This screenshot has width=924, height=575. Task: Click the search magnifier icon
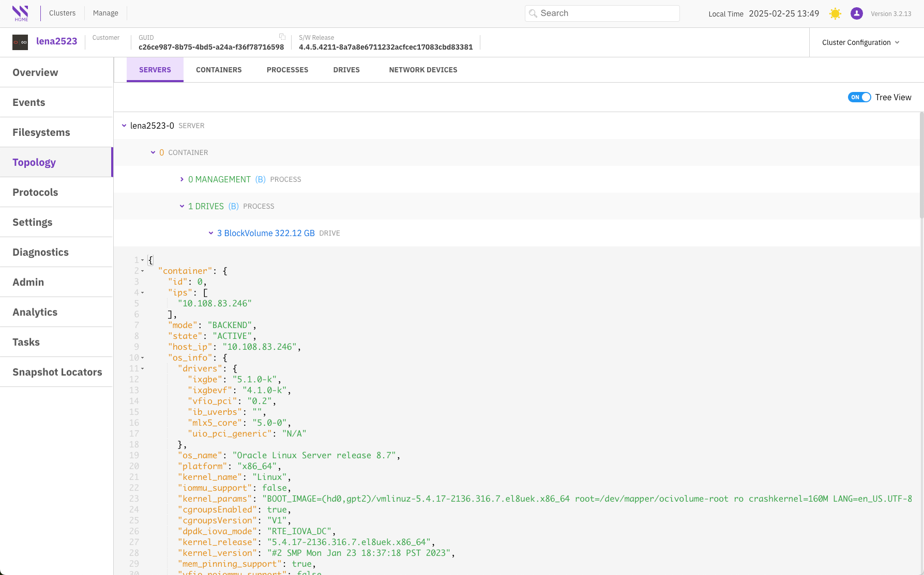click(533, 13)
